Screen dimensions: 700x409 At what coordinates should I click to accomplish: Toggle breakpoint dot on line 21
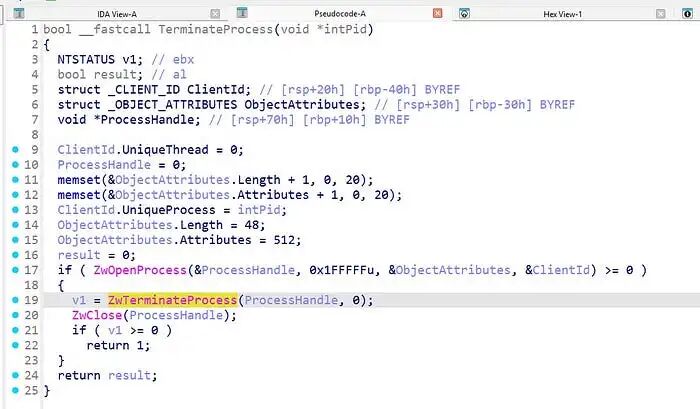tap(15, 330)
